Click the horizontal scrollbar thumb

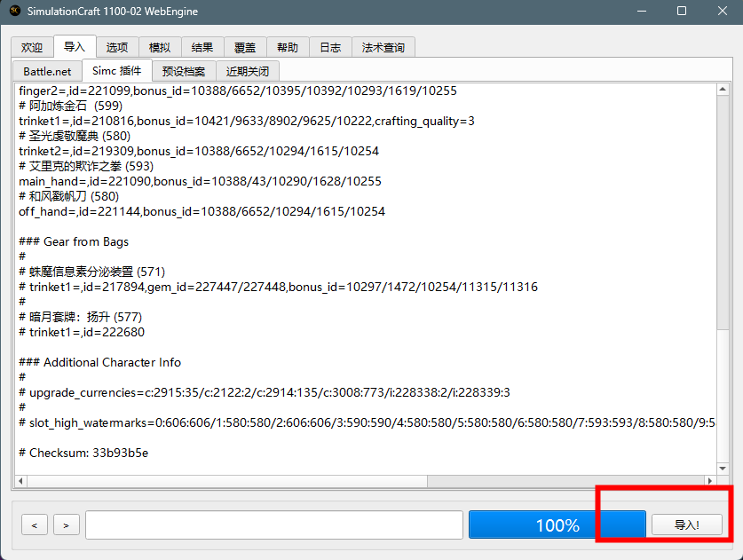(x=227, y=481)
